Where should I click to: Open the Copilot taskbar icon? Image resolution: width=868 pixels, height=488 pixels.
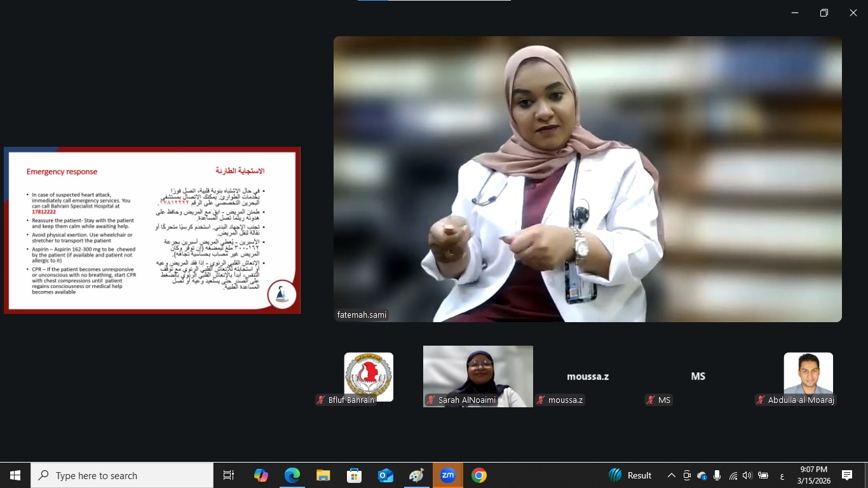pos(261,475)
